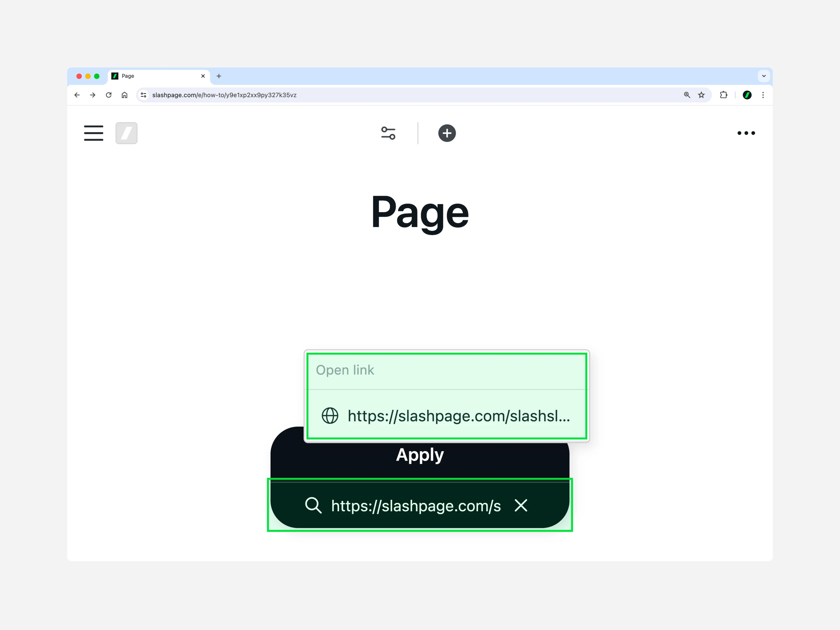Viewport: 840px width, 630px height.
Task: Open a new browser tab
Action: coord(219,76)
